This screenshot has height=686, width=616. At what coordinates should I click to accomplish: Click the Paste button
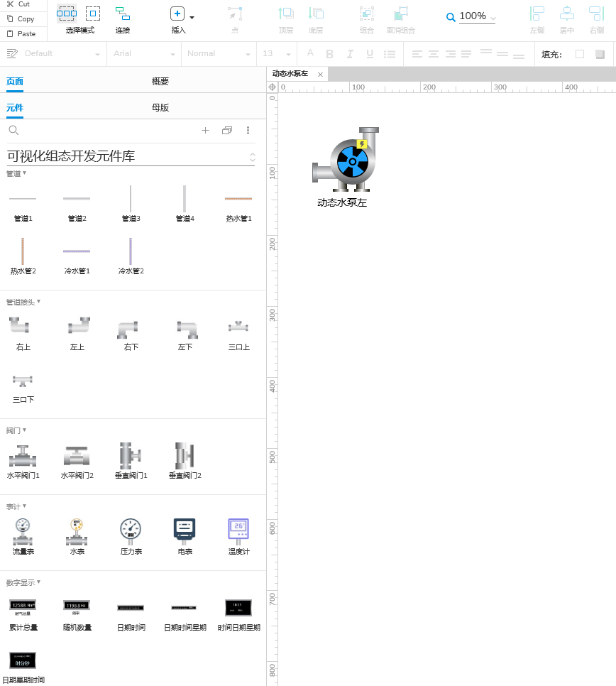pyautogui.click(x=21, y=33)
